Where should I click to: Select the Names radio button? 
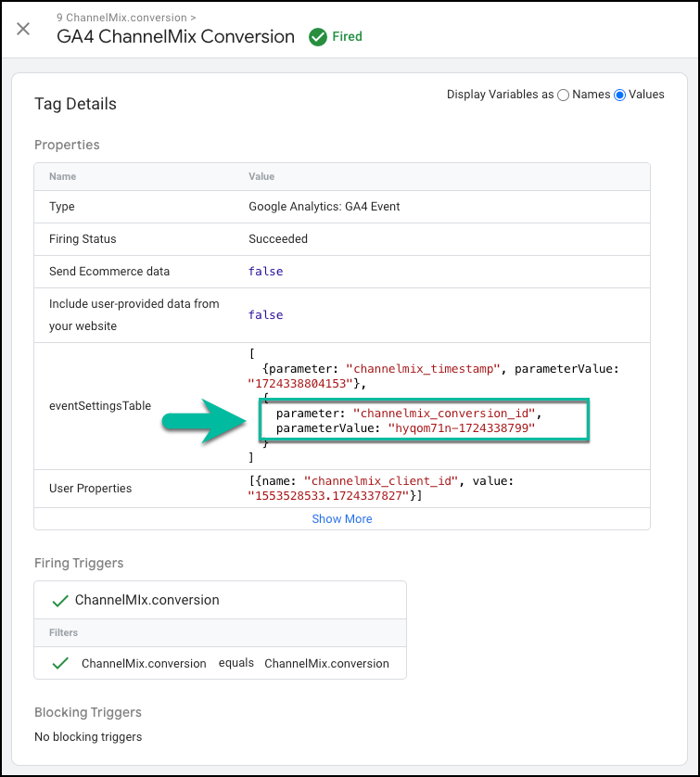pyautogui.click(x=563, y=95)
